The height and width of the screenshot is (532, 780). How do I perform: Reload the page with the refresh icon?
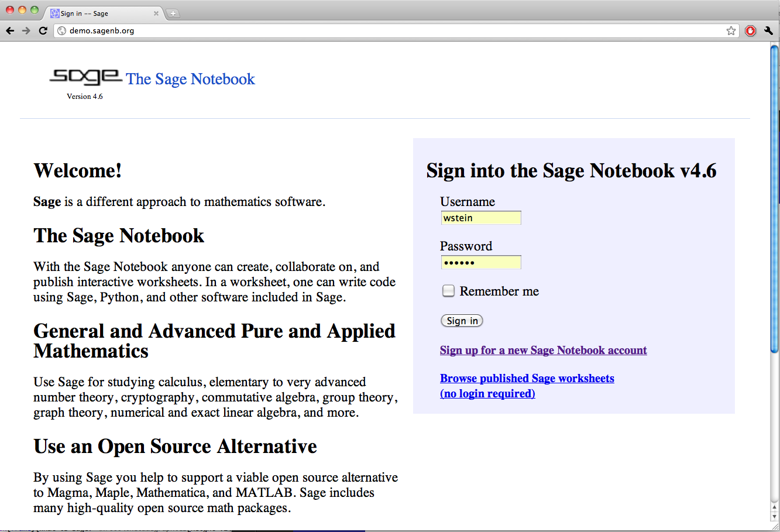pos(43,30)
